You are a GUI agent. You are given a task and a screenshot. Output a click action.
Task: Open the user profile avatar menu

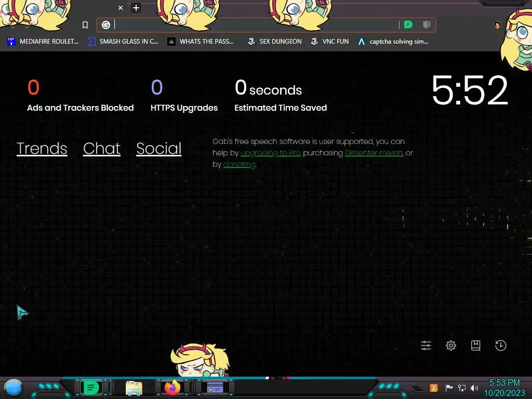click(497, 25)
